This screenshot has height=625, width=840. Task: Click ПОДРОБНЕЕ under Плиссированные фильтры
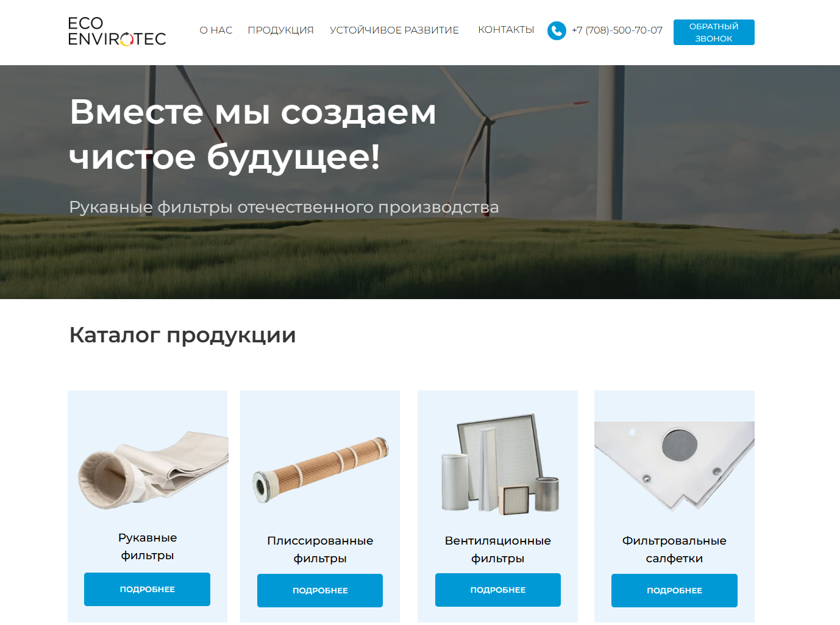point(320,590)
